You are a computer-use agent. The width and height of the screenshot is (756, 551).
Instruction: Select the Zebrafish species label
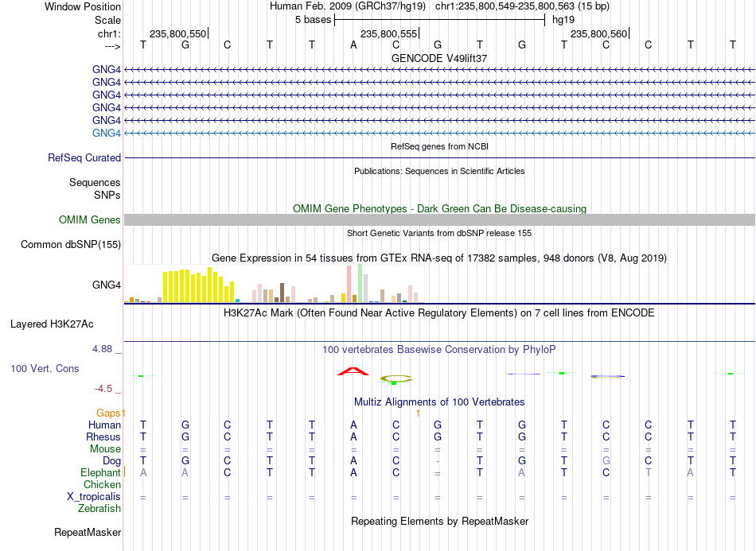[99, 508]
